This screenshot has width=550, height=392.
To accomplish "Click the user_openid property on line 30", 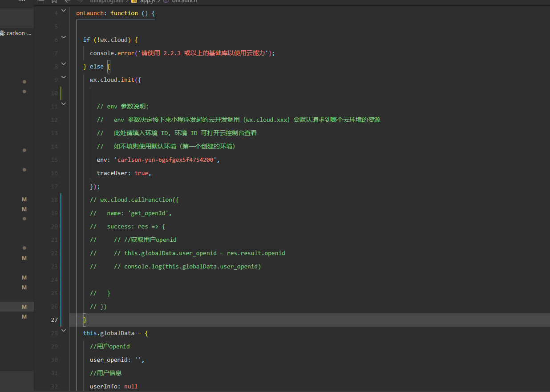I will pos(109,360).
